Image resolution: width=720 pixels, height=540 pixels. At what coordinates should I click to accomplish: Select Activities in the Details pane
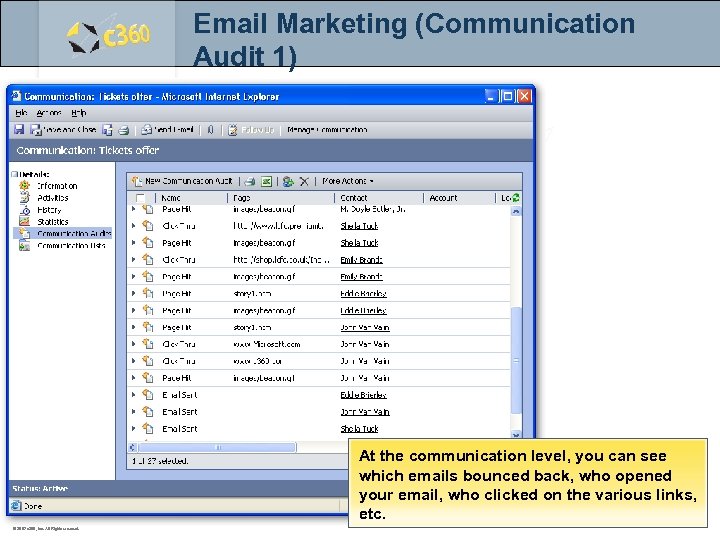pos(53,198)
